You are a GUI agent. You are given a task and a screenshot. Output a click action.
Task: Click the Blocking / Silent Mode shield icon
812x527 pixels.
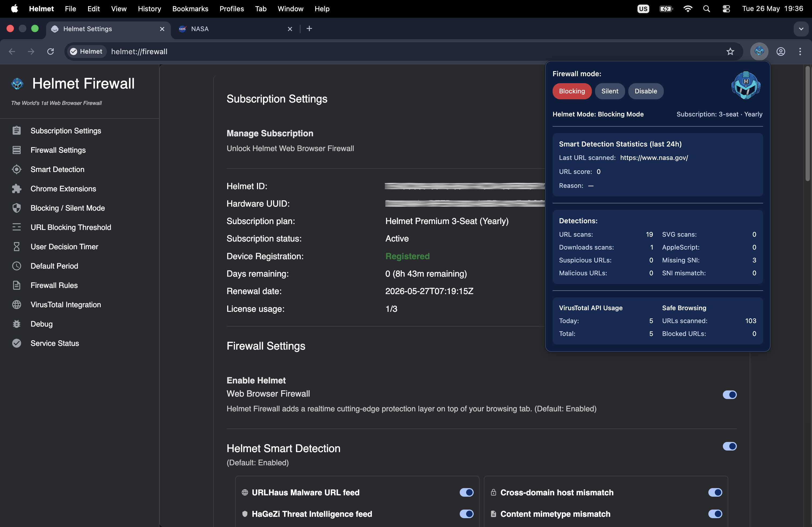[x=16, y=208]
